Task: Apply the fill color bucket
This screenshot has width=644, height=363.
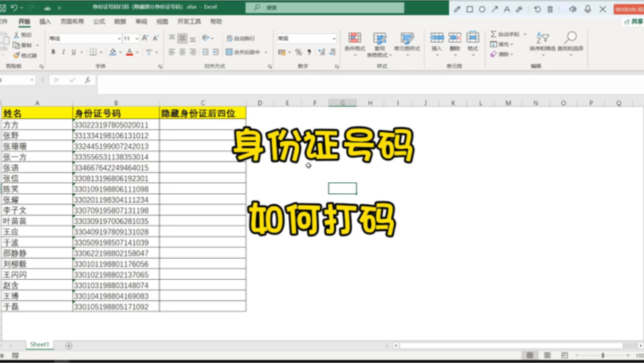Action: (x=113, y=52)
